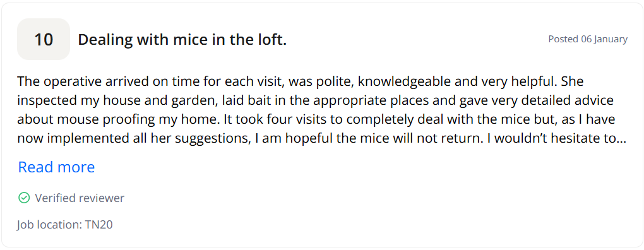644x250 pixels.
Task: Click the word 'January' in the post date
Action: (611, 39)
